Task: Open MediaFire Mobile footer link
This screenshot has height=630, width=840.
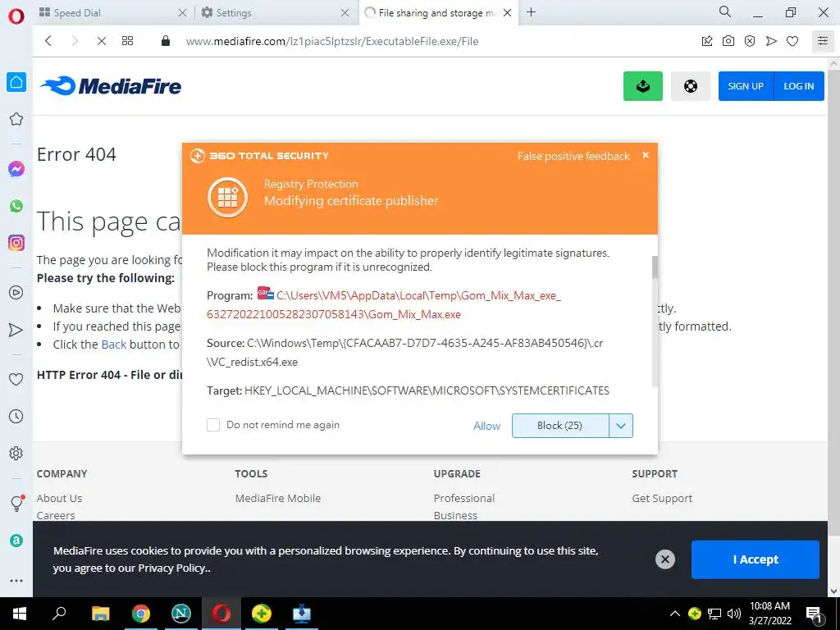Action: coord(278,498)
